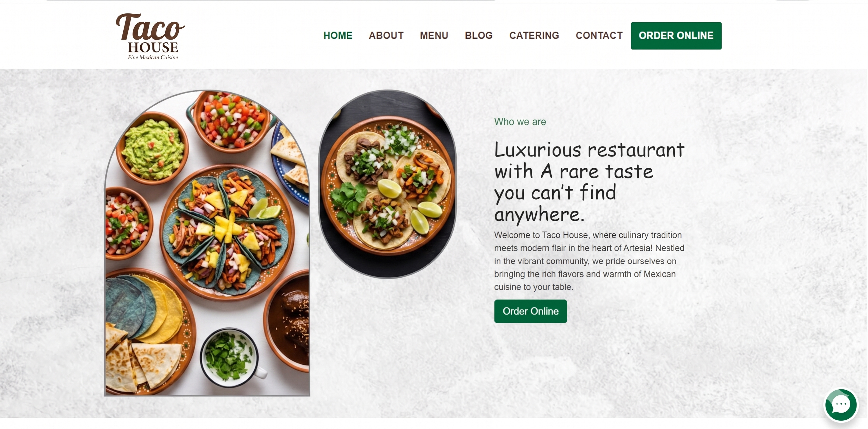Open the chat bubble widget

pos(841,404)
